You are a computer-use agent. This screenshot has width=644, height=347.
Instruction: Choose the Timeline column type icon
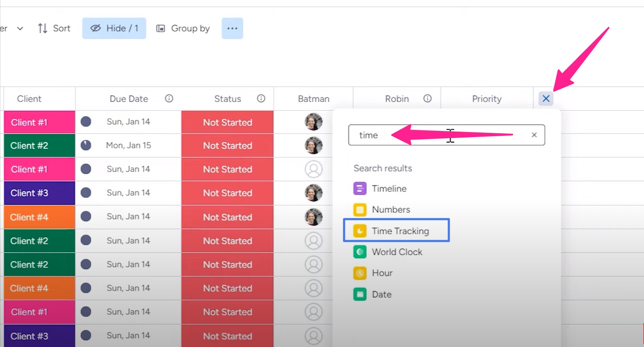(360, 188)
